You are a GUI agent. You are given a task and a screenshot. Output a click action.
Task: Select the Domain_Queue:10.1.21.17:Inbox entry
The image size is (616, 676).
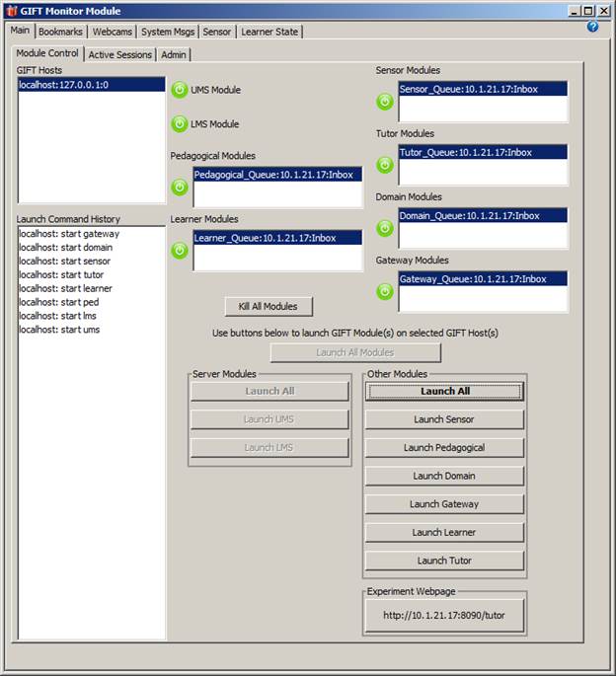coord(483,216)
